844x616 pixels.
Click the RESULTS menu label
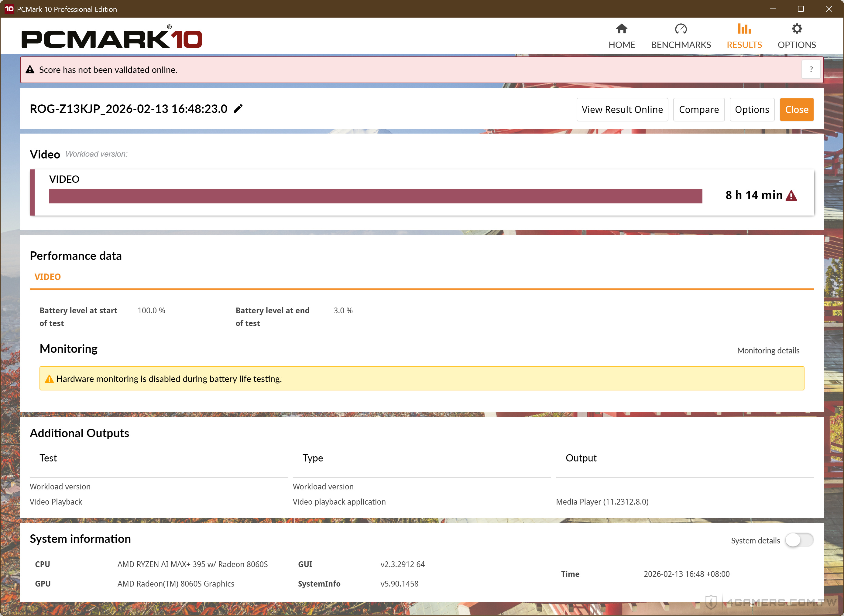[744, 45]
